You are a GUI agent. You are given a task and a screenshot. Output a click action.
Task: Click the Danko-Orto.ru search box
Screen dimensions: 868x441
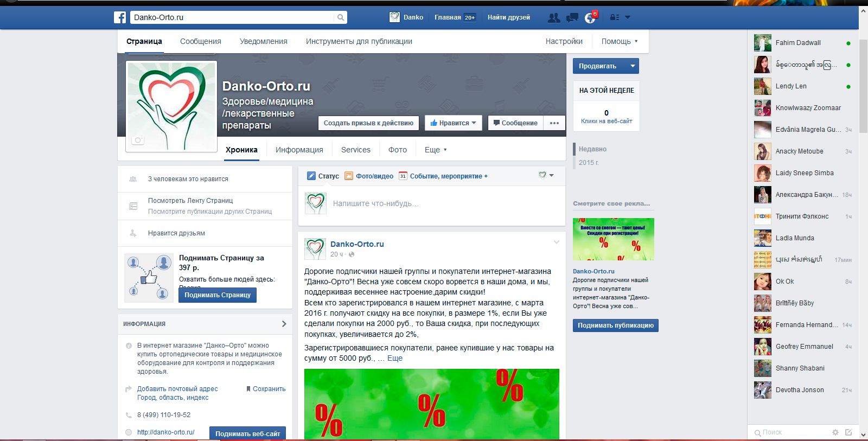[x=232, y=17]
